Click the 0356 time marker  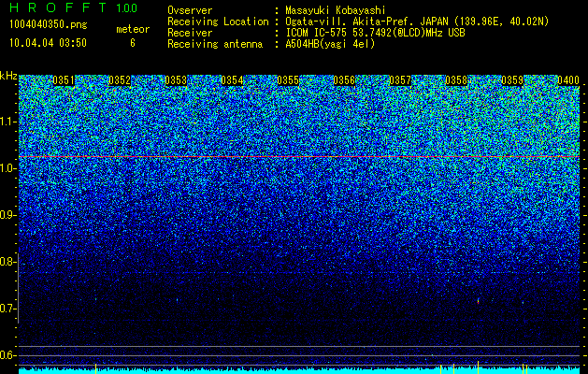click(x=344, y=80)
